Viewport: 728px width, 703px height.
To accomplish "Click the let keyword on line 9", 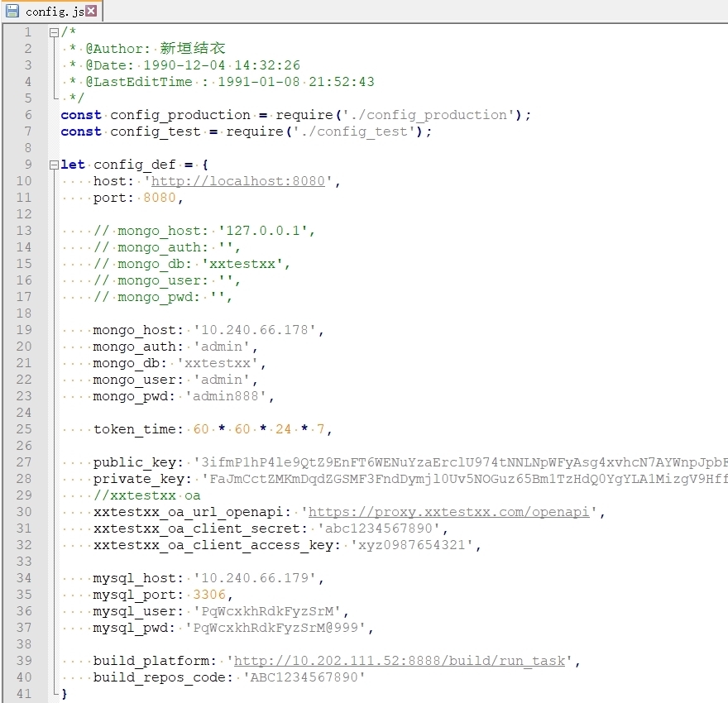I will [x=73, y=165].
